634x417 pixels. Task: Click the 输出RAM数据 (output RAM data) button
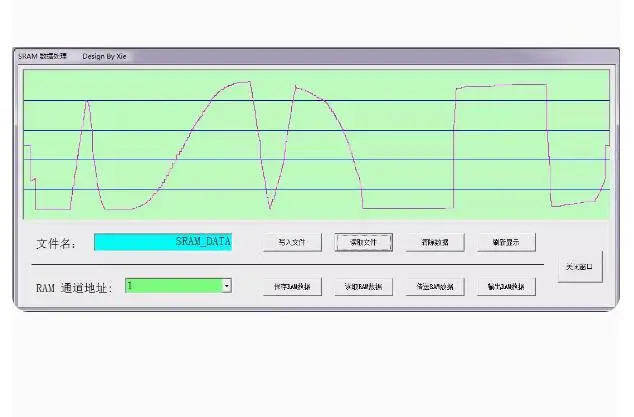coord(506,287)
